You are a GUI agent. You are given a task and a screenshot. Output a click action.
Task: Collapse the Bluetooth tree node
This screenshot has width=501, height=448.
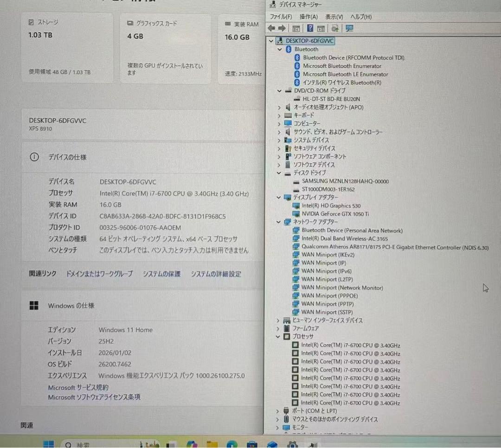[x=279, y=49]
